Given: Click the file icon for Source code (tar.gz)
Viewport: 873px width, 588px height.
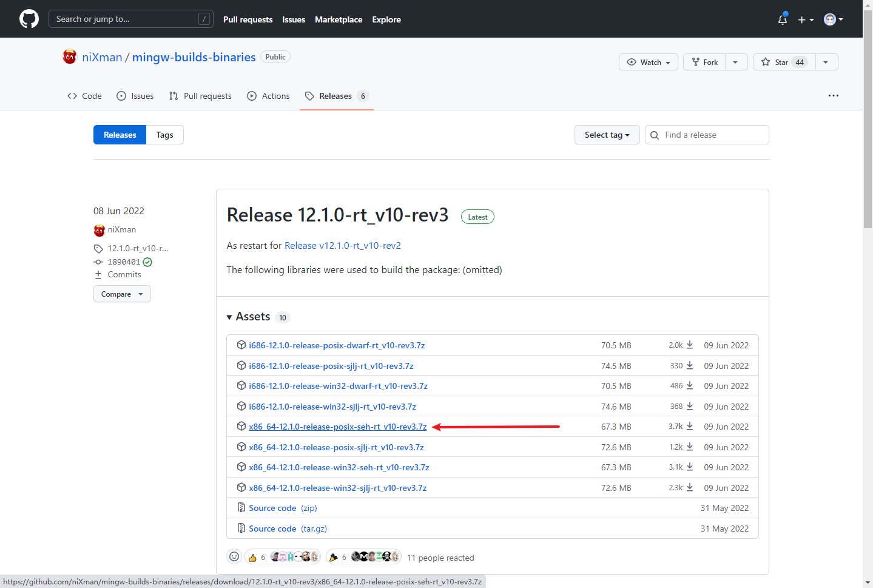Looking at the screenshot, I should (x=241, y=528).
